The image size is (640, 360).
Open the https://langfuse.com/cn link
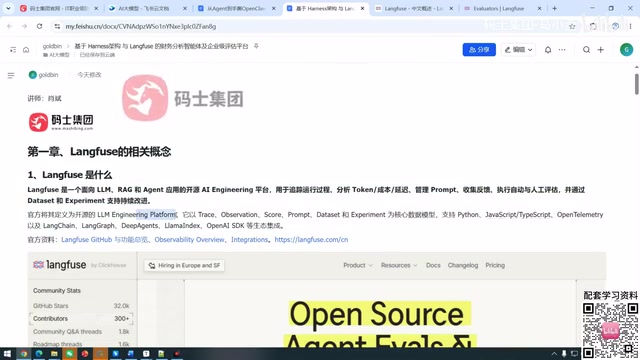[311, 240]
